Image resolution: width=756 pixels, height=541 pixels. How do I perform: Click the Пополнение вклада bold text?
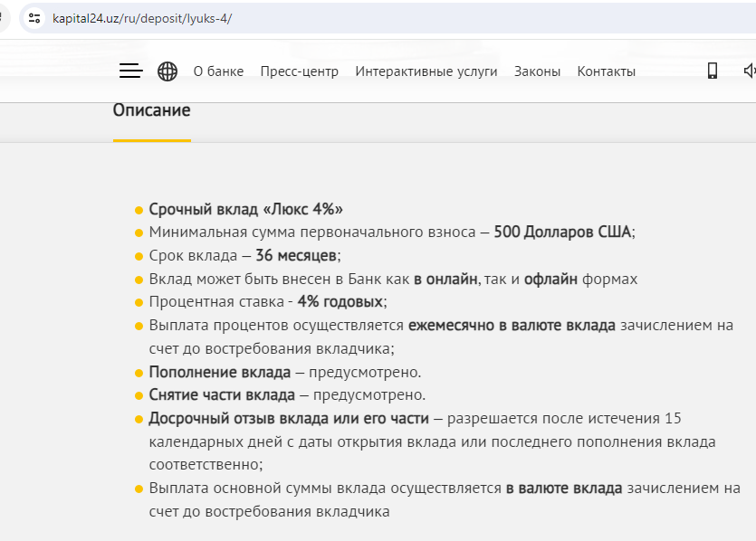click(220, 372)
